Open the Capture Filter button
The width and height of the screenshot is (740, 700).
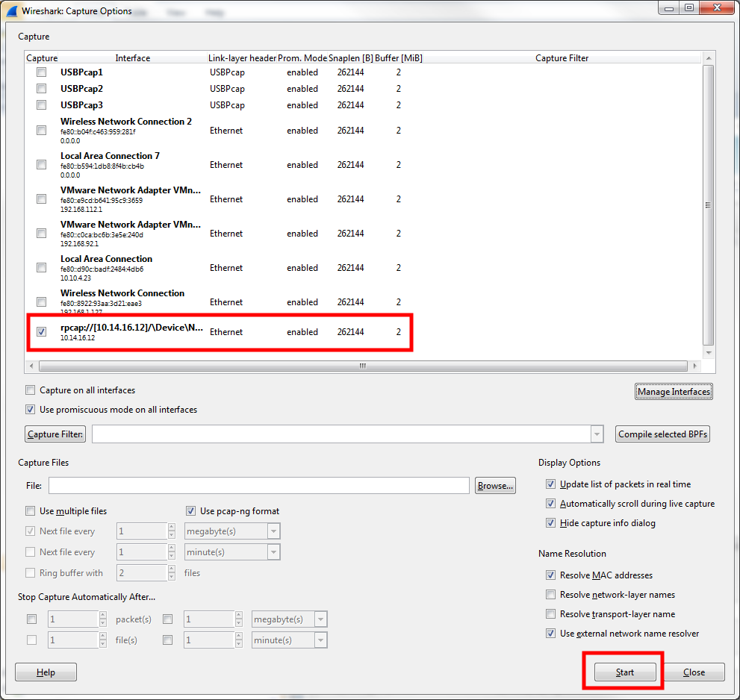point(55,434)
